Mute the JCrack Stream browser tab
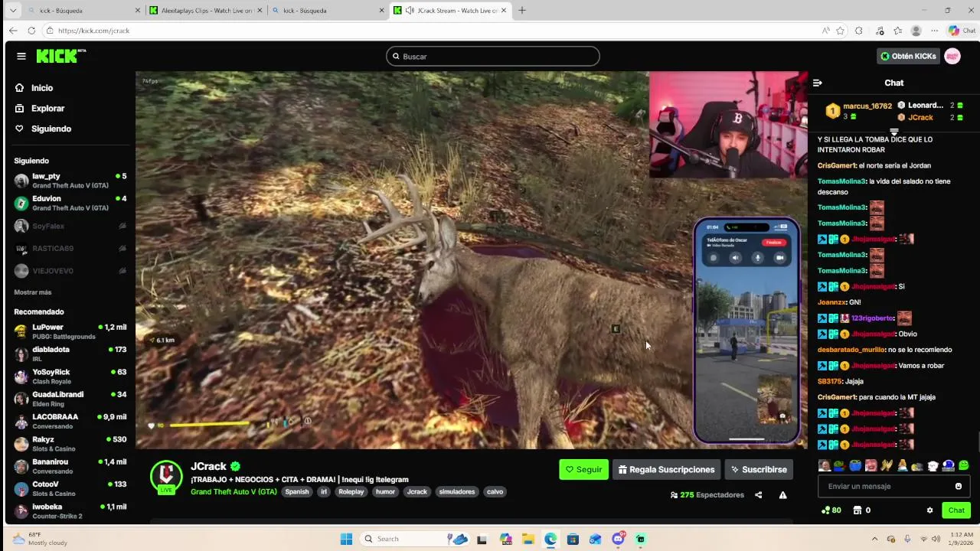This screenshot has width=980, height=551. pos(410,11)
